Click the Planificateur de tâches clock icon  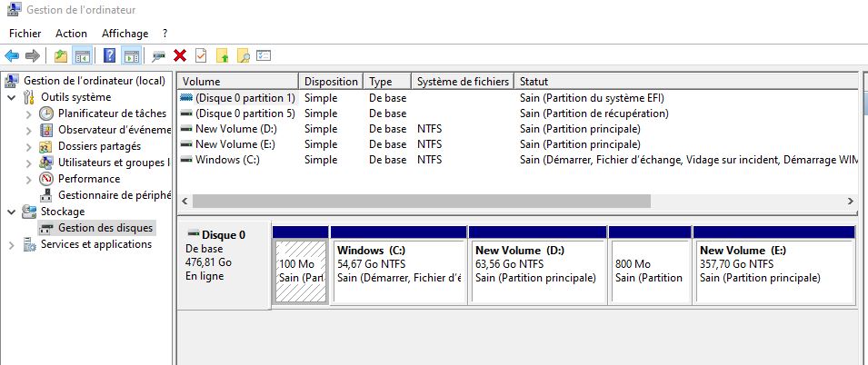(46, 113)
